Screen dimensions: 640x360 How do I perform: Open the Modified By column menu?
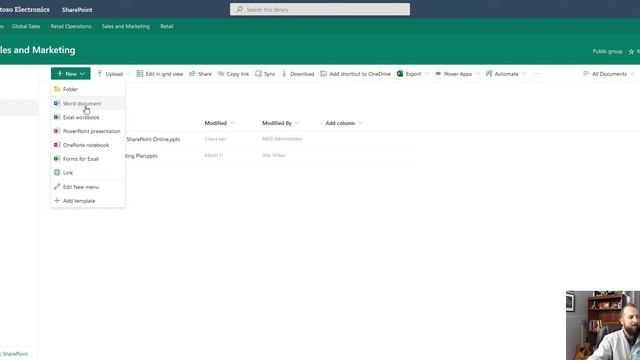[x=280, y=123]
